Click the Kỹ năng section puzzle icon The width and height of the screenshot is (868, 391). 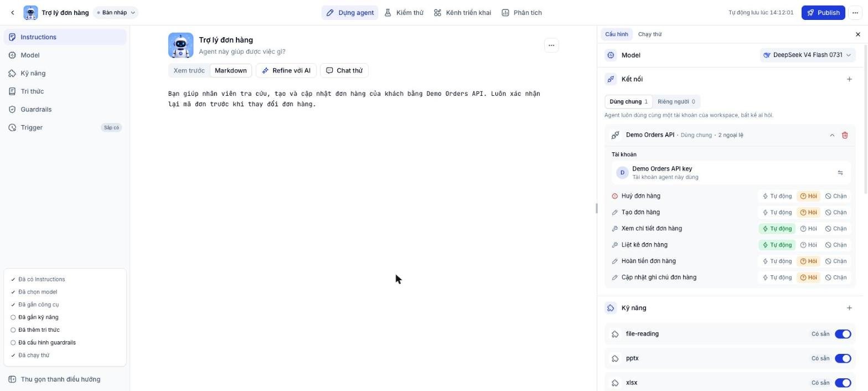[611, 308]
